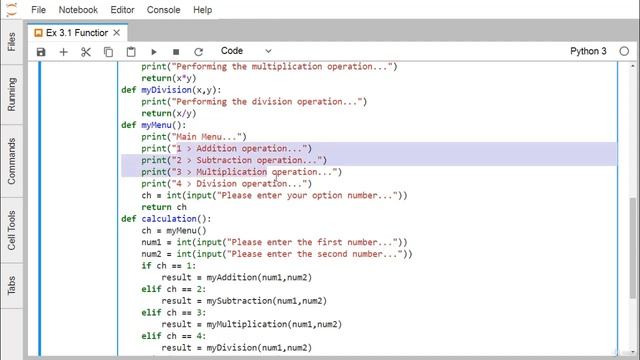Click the '3 > Multiplication operation' print line
This screenshot has width=640, height=360.
pos(242,172)
